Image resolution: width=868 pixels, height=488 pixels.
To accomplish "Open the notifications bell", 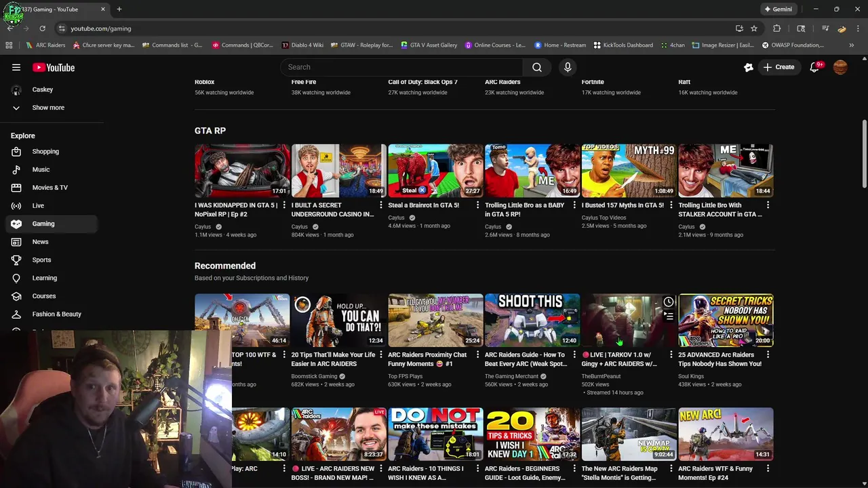I will coord(815,67).
